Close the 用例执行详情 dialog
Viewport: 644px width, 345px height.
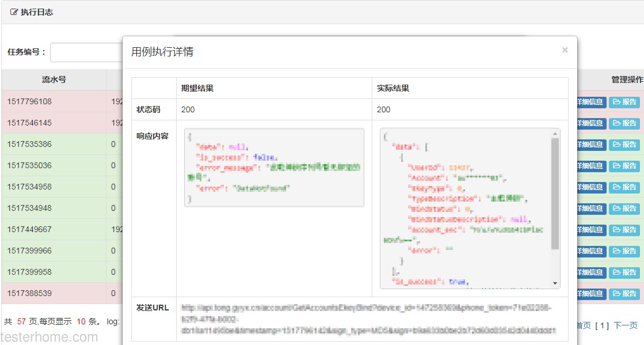(565, 50)
